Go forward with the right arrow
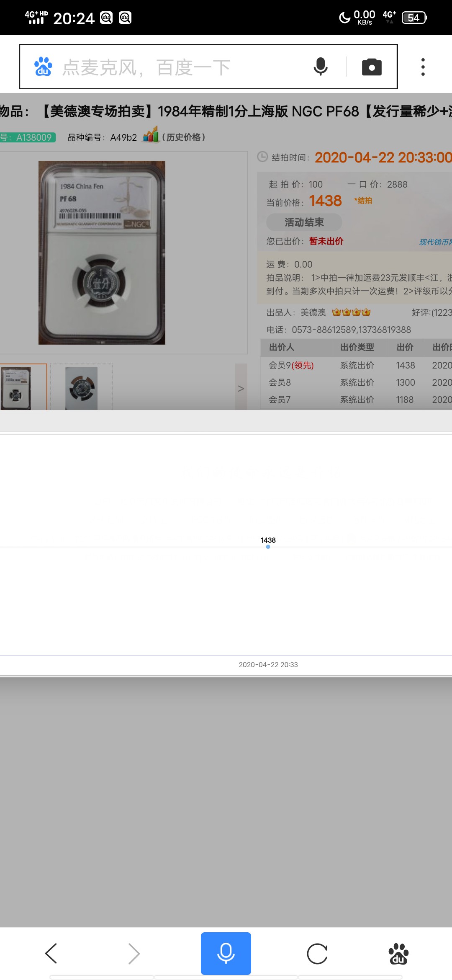Screen dimensions: 452x980 click(134, 954)
